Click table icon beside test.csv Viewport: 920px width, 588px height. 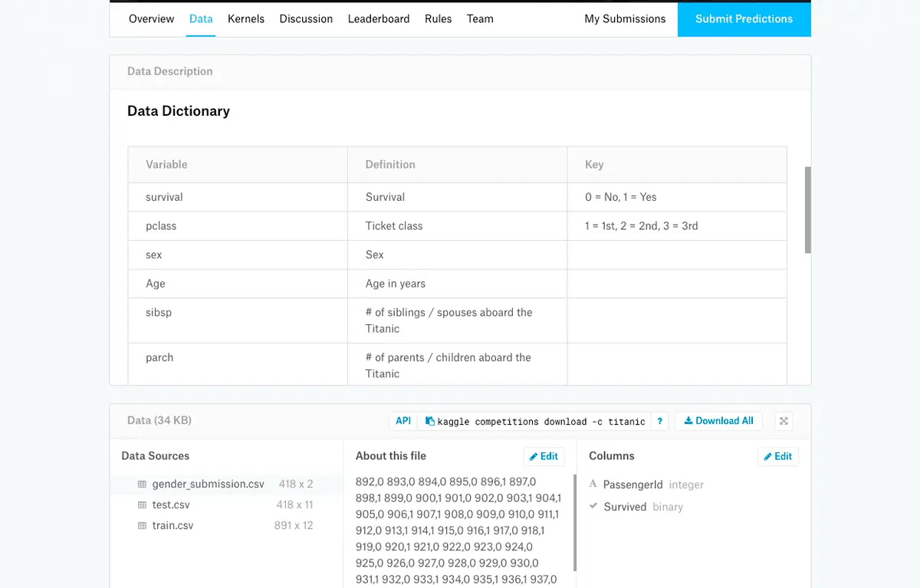tap(142, 505)
